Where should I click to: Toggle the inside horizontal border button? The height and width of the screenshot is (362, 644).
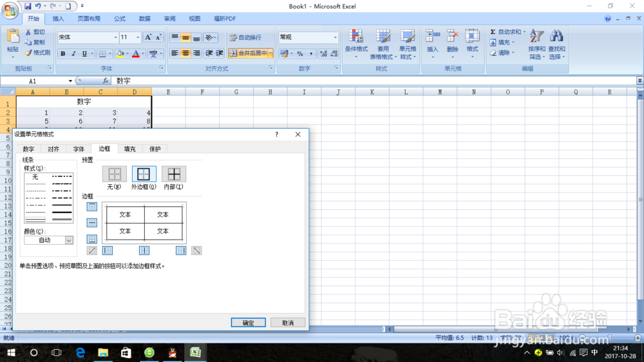pos(92,223)
